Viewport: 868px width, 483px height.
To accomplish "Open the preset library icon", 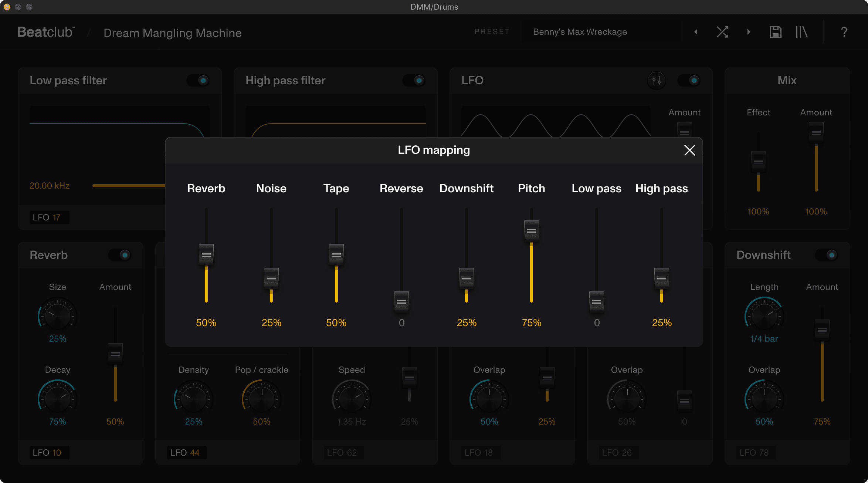I will point(801,32).
